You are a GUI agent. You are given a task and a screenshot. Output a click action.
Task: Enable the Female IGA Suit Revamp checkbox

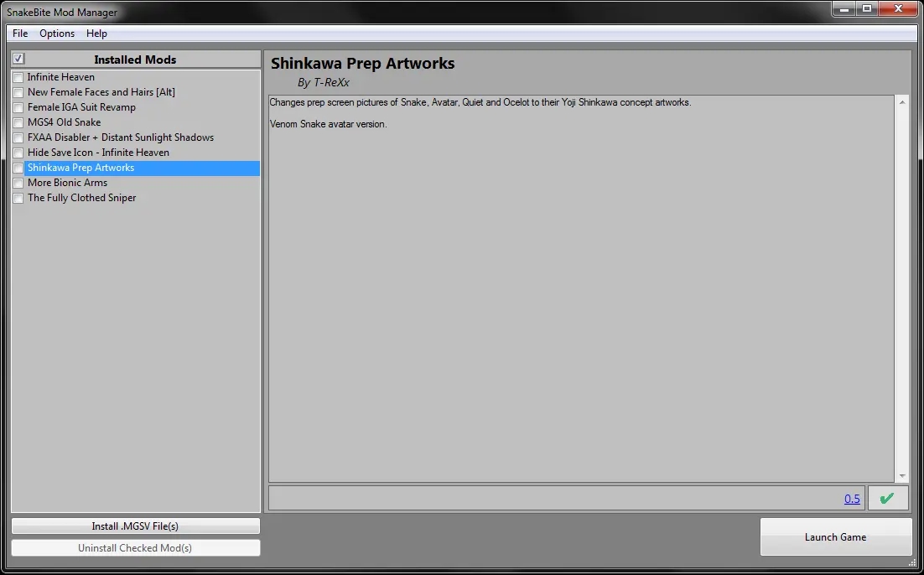[x=18, y=108]
